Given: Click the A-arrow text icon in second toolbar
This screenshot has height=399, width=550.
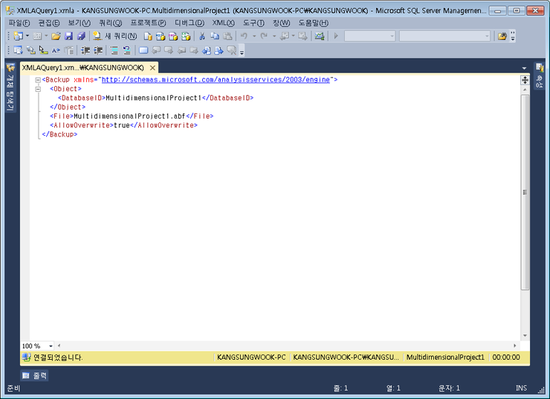Looking at the screenshot, I should pos(56,50).
